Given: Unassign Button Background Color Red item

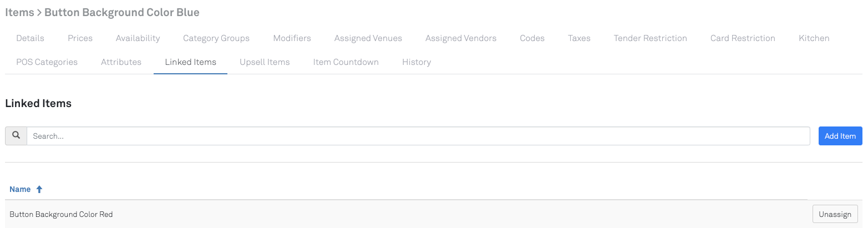Looking at the screenshot, I should (835, 214).
